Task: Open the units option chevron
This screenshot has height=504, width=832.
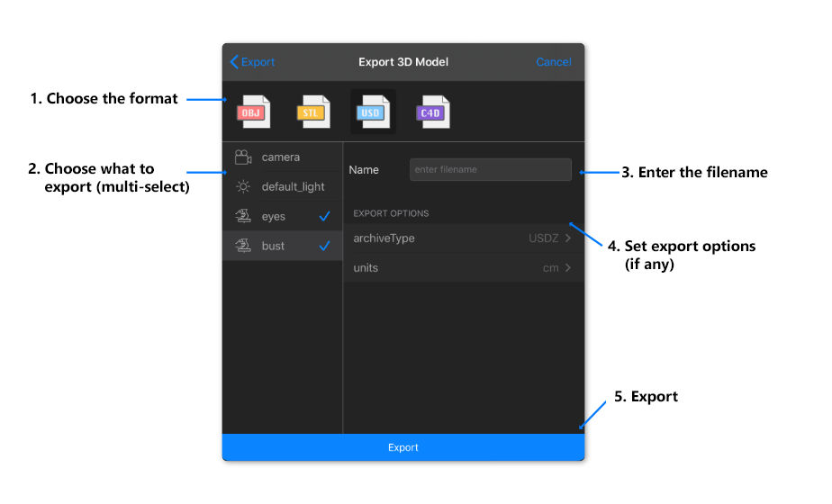Action: (568, 268)
